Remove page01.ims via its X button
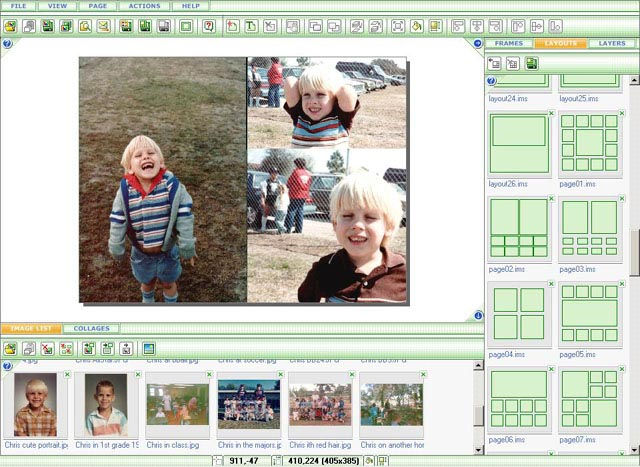 tap(622, 113)
